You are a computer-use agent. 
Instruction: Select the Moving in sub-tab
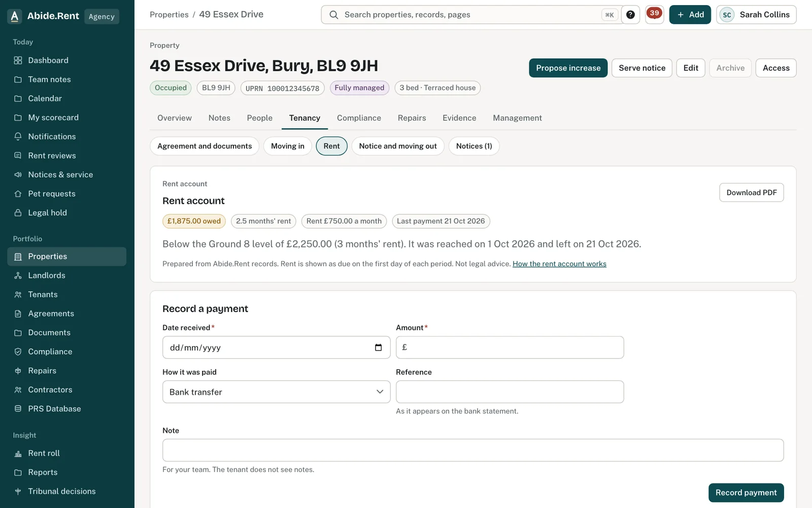pos(288,146)
